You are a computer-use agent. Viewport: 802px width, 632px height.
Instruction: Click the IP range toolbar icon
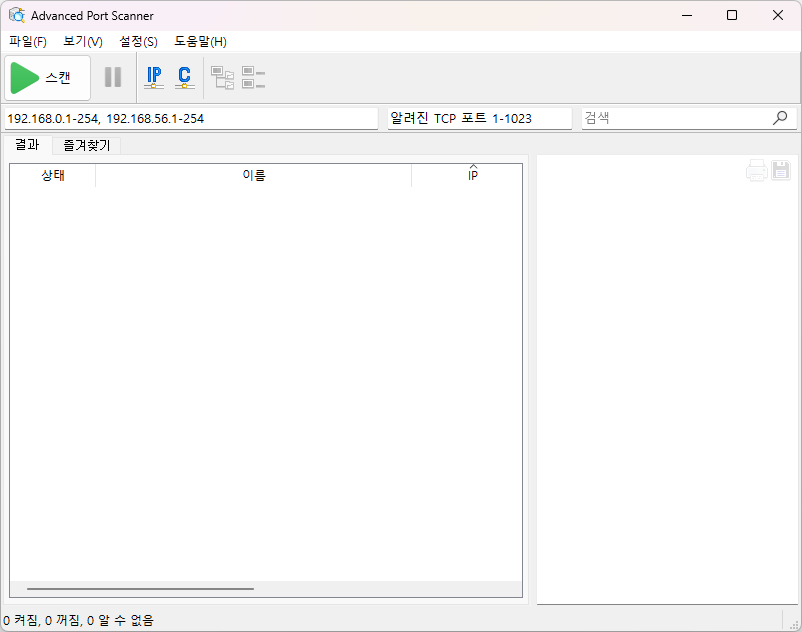[x=153, y=77]
